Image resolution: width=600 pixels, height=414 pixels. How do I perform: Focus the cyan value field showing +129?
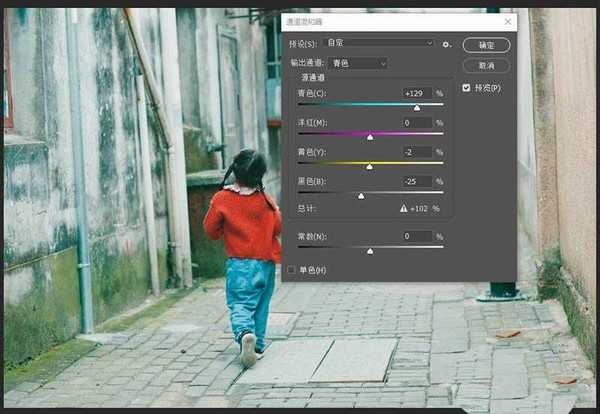point(415,93)
